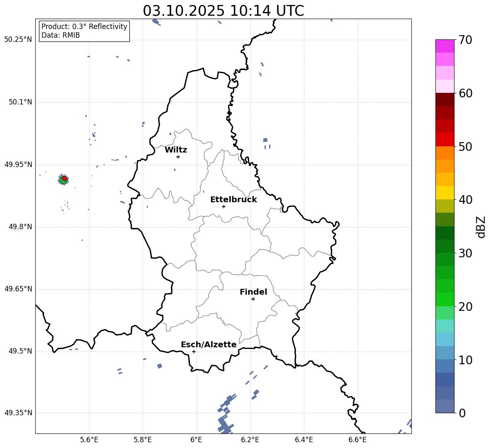Click colorbar tick label 10
491x448 pixels.
click(465, 360)
